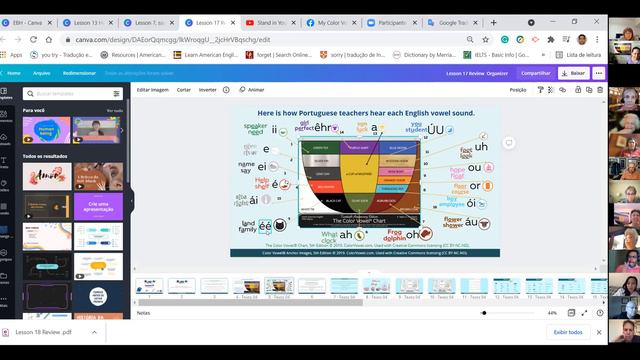
Task: Toggle the lock element icon
Action: [578, 90]
